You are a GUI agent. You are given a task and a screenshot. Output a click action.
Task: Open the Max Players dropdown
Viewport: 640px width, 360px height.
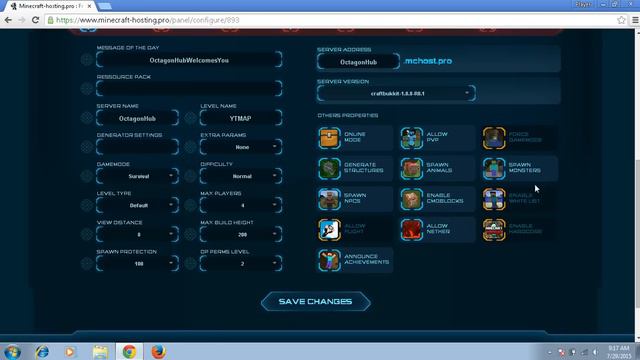click(241, 205)
